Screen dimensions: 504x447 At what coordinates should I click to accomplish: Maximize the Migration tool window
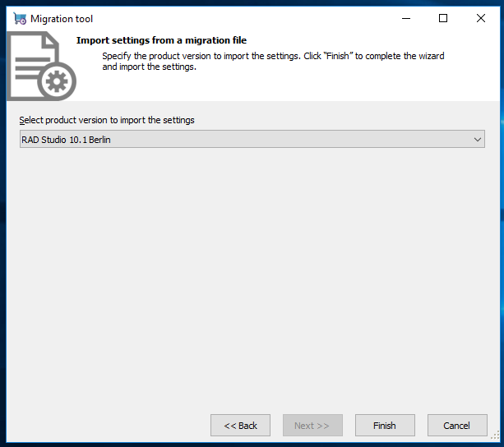[443, 18]
